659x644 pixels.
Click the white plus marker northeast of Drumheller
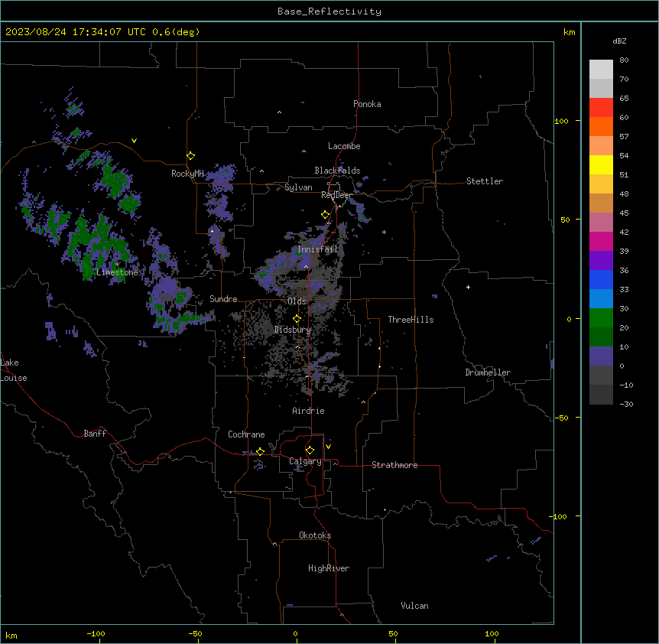pos(468,287)
